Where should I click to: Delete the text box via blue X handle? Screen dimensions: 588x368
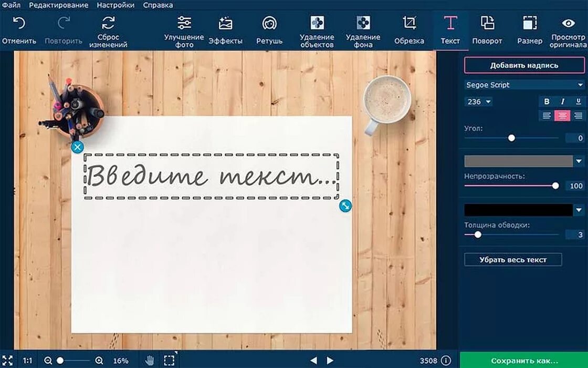[77, 147]
